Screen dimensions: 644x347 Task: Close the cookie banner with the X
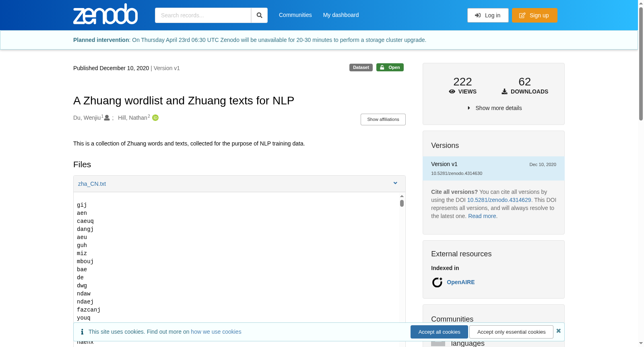(x=559, y=331)
